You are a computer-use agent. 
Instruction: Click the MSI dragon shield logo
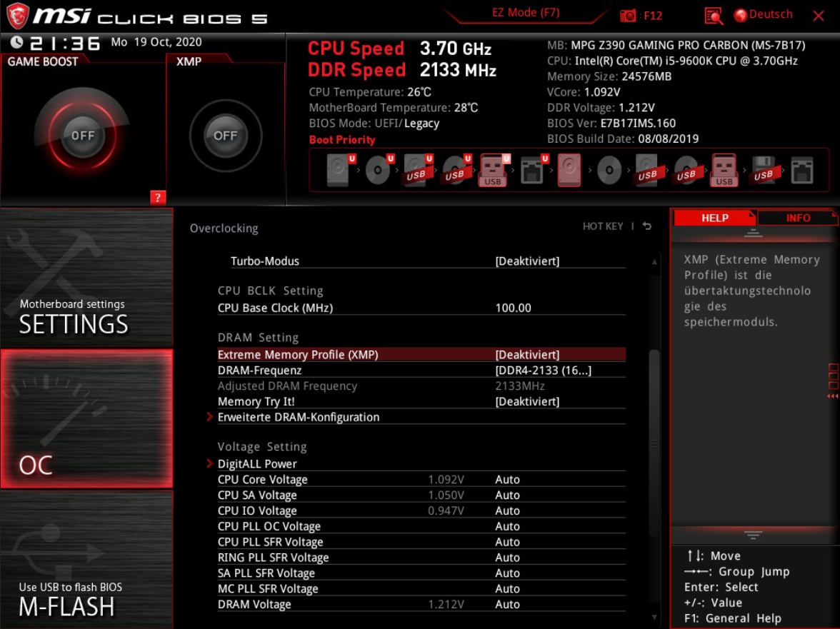(x=17, y=16)
